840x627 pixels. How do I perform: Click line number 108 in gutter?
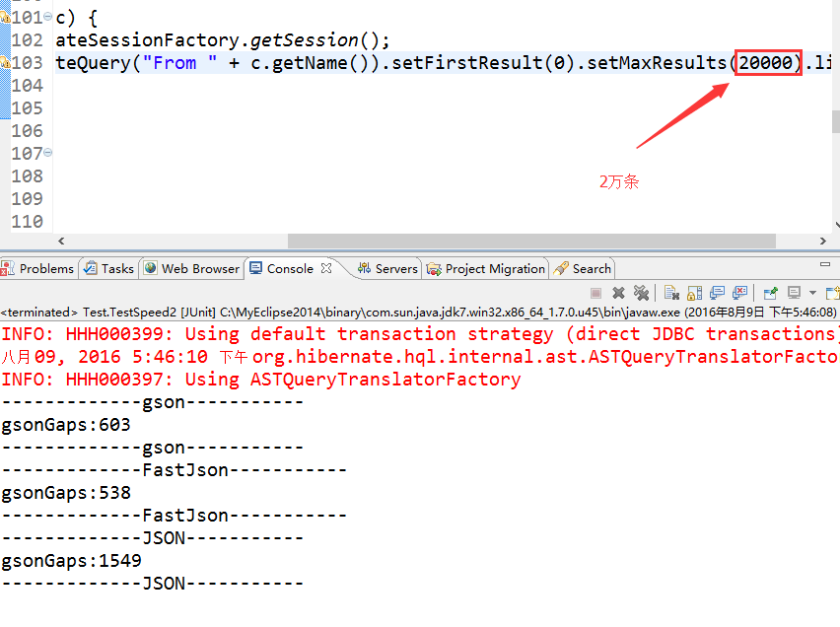(x=27, y=175)
